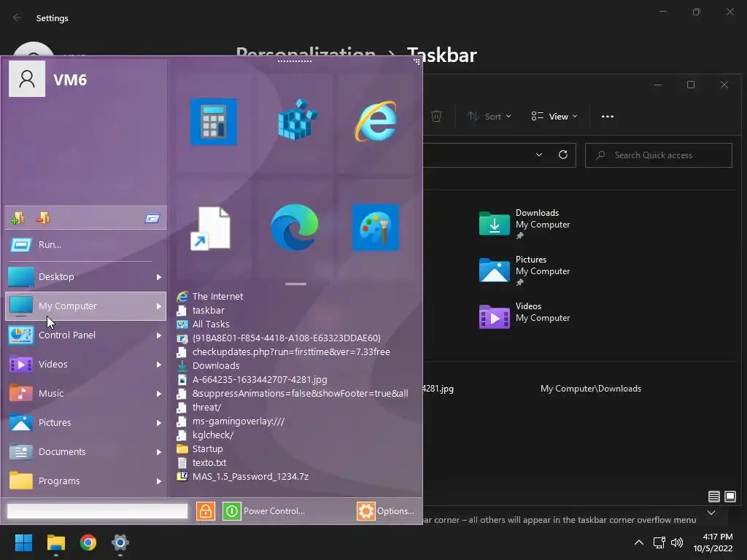
Task: Open Videos in start menu list
Action: [x=86, y=365]
